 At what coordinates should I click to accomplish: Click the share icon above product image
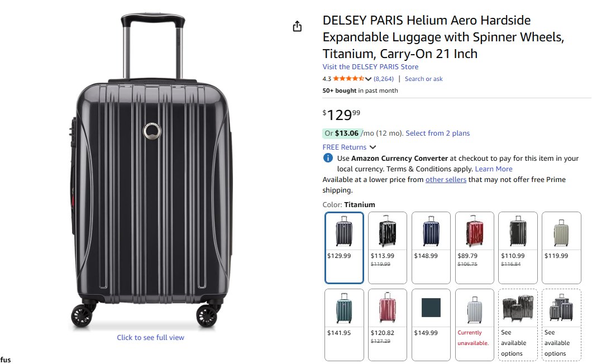tap(297, 26)
